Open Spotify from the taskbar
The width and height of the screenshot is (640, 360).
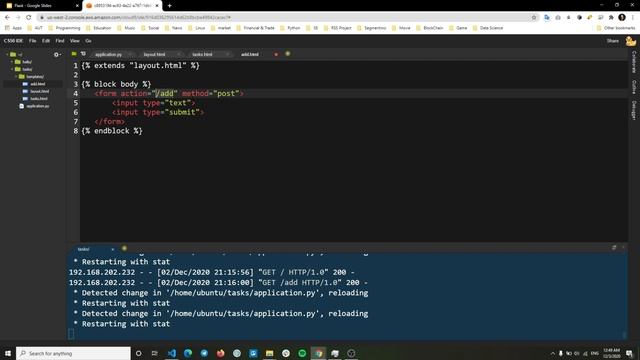tap(302, 353)
